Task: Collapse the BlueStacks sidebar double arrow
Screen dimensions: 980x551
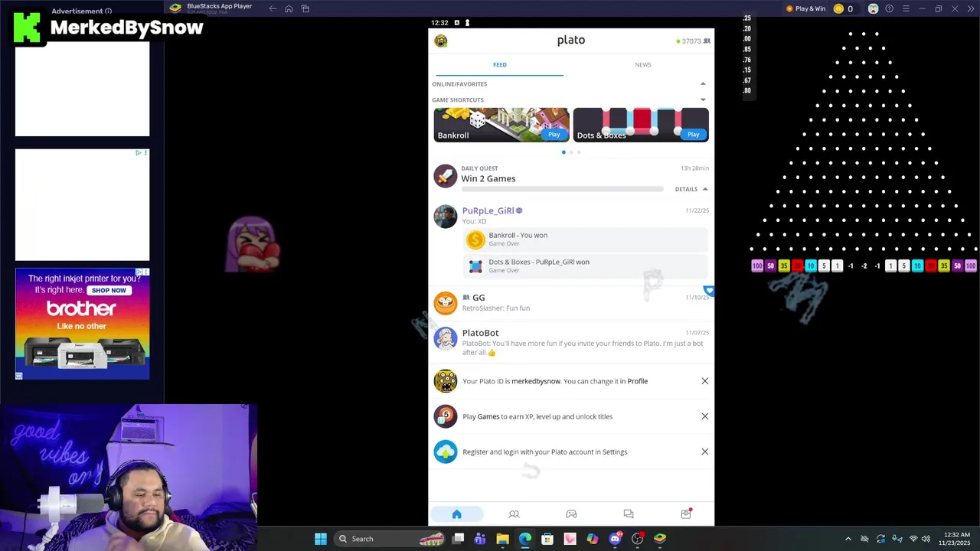Action: coord(970,8)
